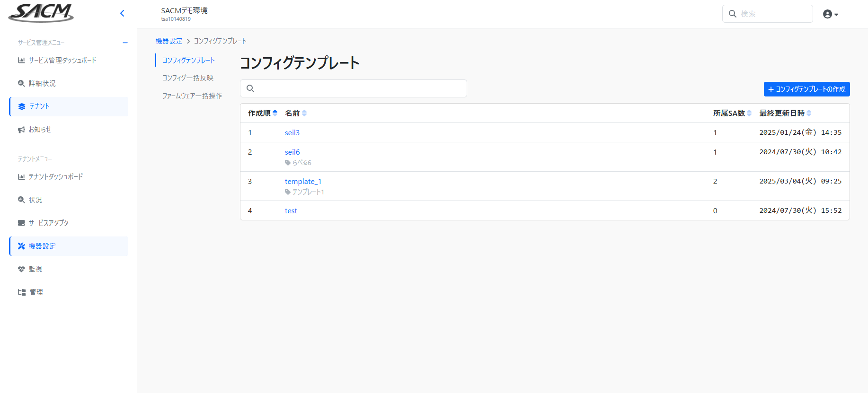Screen dimensions: 868x393
Task: Sort table by 作成順 column
Action: click(x=263, y=113)
